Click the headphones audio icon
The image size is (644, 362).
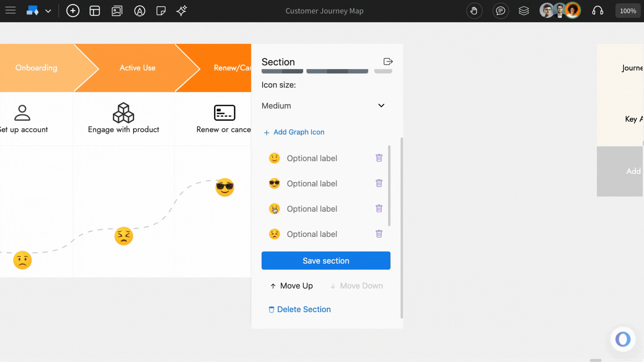(598, 11)
